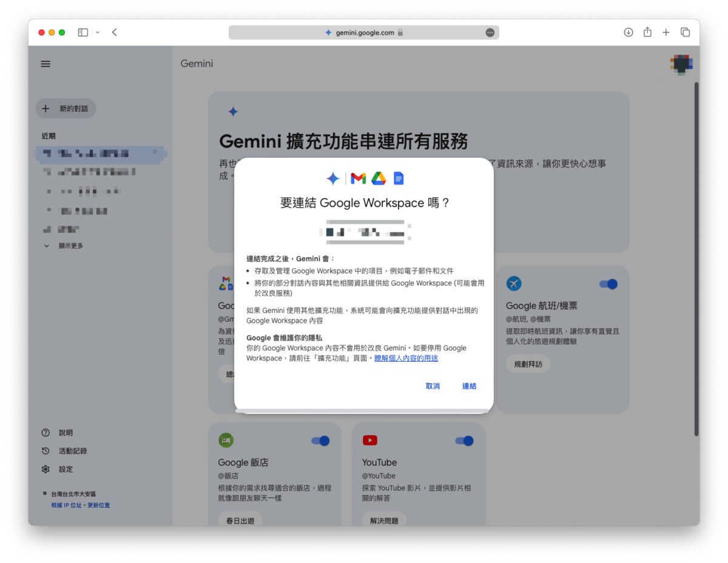Toggle Google 航班/機票 extension switch
The width and height of the screenshot is (728, 563).
(x=608, y=284)
